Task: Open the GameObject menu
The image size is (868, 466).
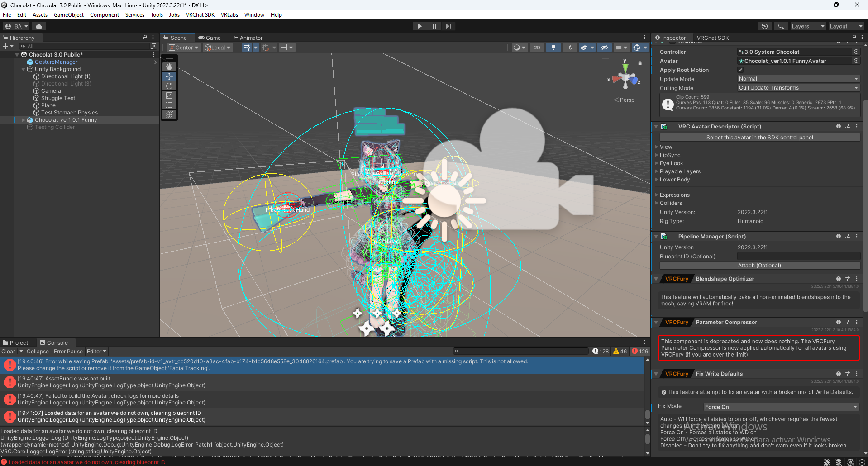Action: 69,15
